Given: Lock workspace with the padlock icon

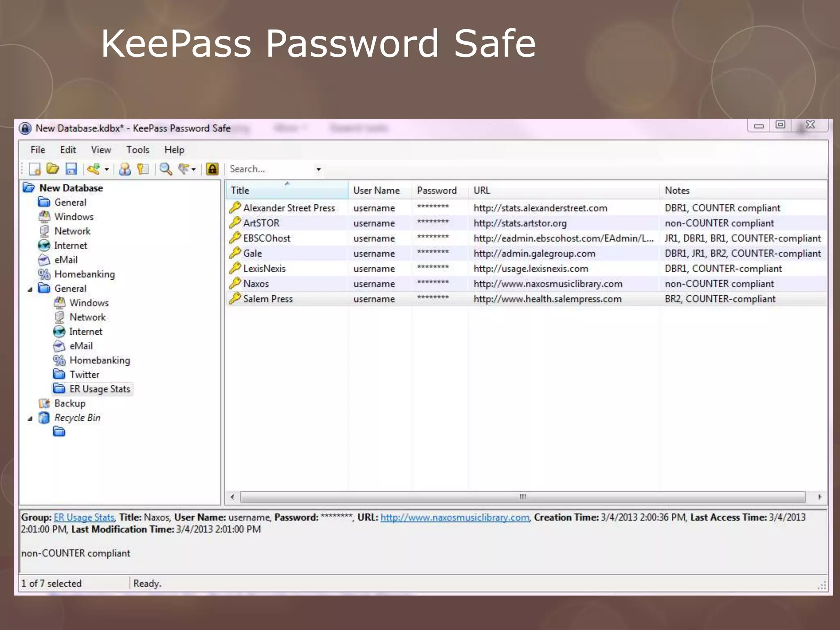Looking at the screenshot, I should 212,169.
